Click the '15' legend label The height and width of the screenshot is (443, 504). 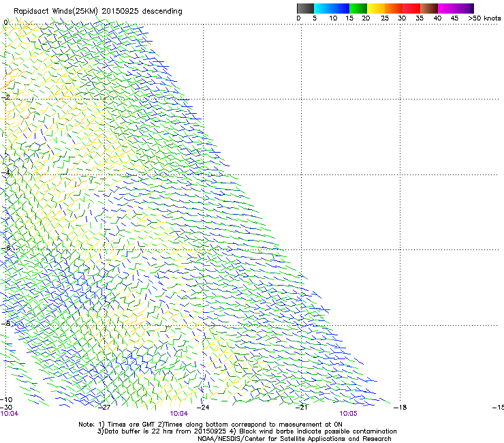[349, 18]
